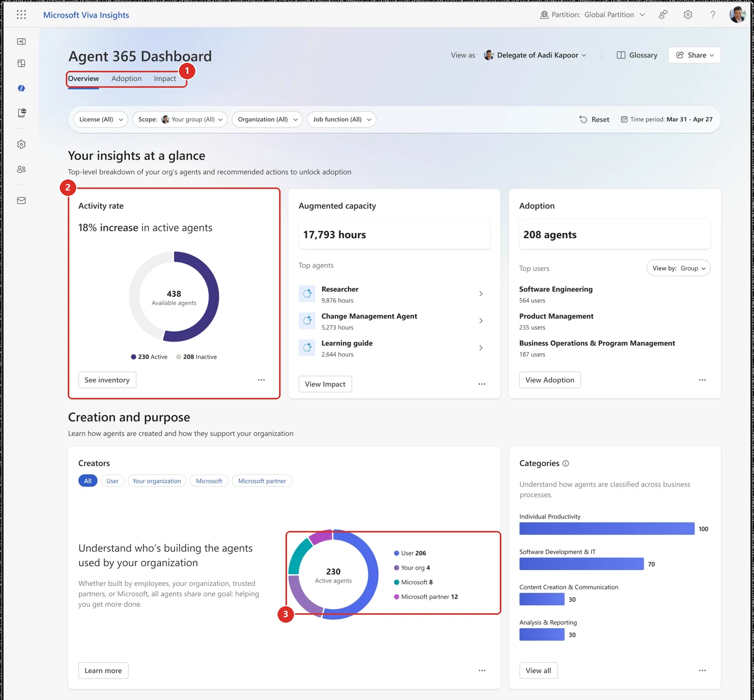Viewport: 754px width, 700px height.
Task: Switch to the Impact tab
Action: click(165, 79)
